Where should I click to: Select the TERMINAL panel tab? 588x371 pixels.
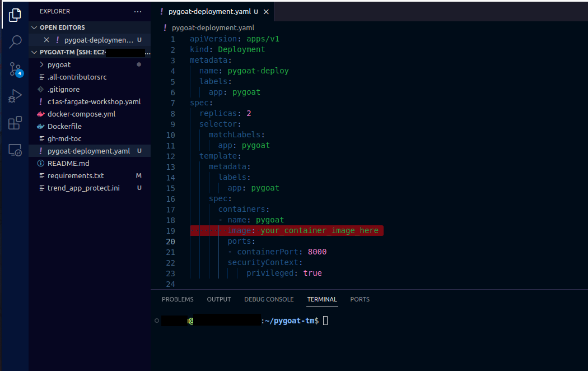(x=322, y=299)
